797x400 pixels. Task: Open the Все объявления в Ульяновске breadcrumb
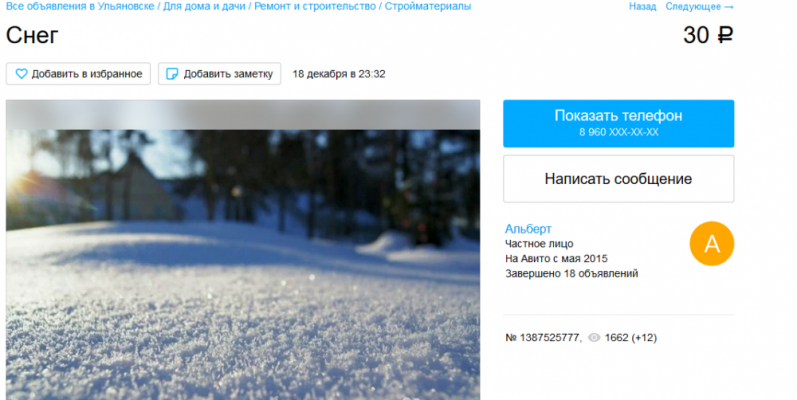point(80,6)
